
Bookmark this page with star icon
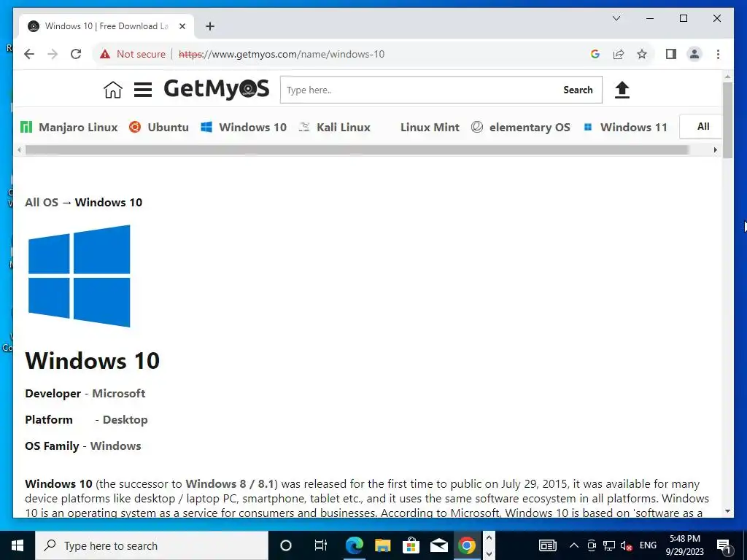pyautogui.click(x=642, y=54)
